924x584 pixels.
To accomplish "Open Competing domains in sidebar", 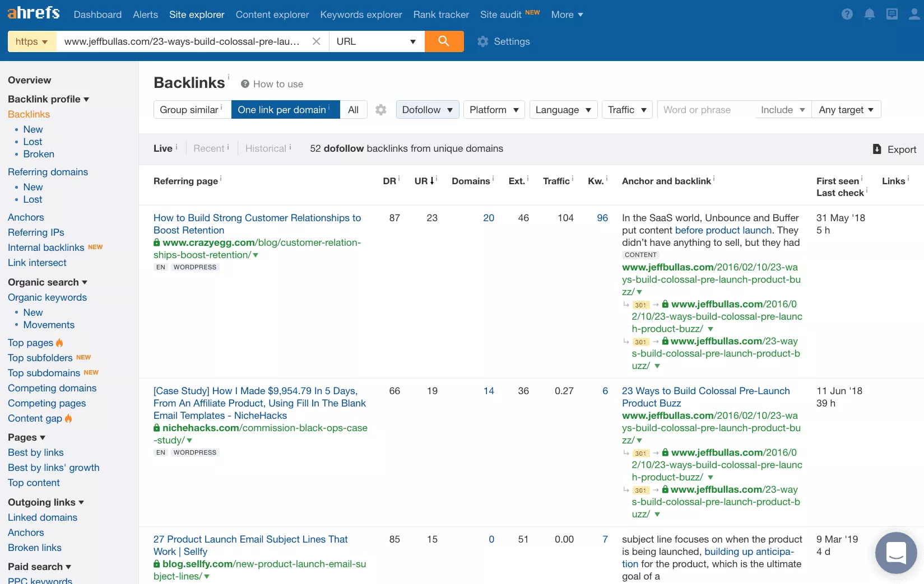I will 52,388.
